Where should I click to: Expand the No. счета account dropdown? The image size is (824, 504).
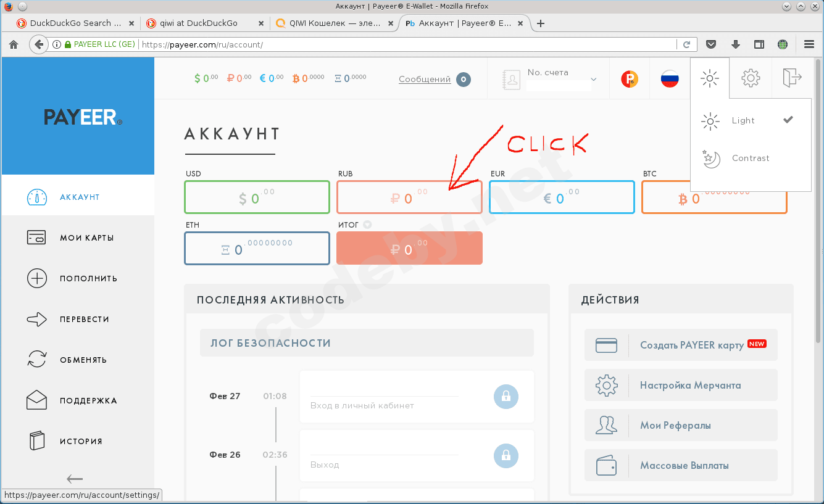tap(594, 80)
